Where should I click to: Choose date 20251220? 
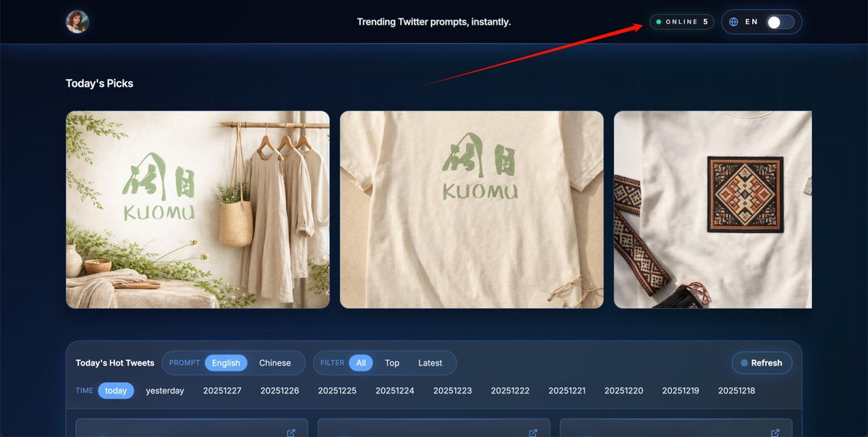coord(624,391)
